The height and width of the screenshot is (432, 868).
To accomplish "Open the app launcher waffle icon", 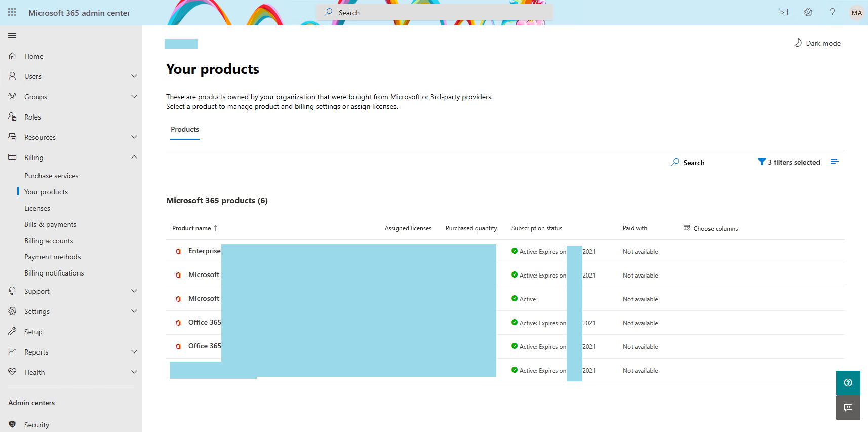I will [12, 12].
